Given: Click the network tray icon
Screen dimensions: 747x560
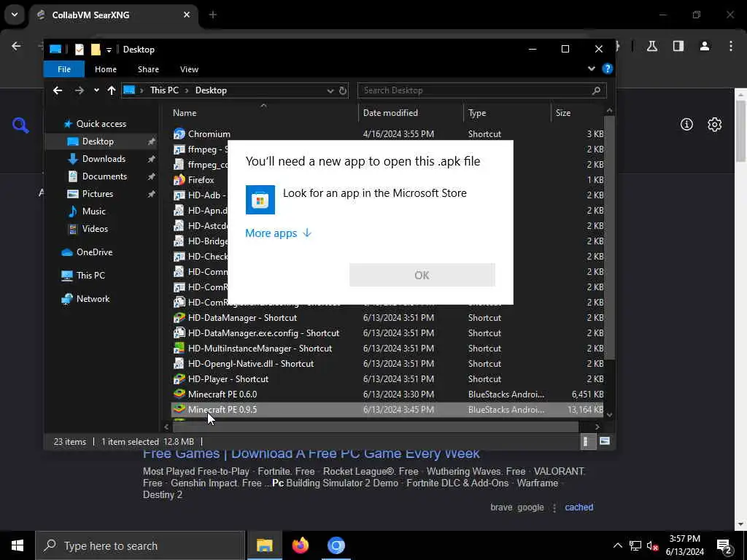Looking at the screenshot, I should point(635,545).
